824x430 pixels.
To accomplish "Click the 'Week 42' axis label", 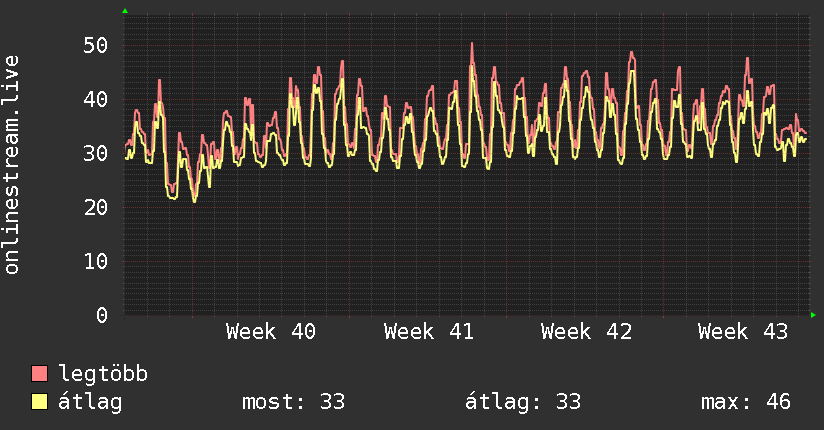I will [x=586, y=332].
